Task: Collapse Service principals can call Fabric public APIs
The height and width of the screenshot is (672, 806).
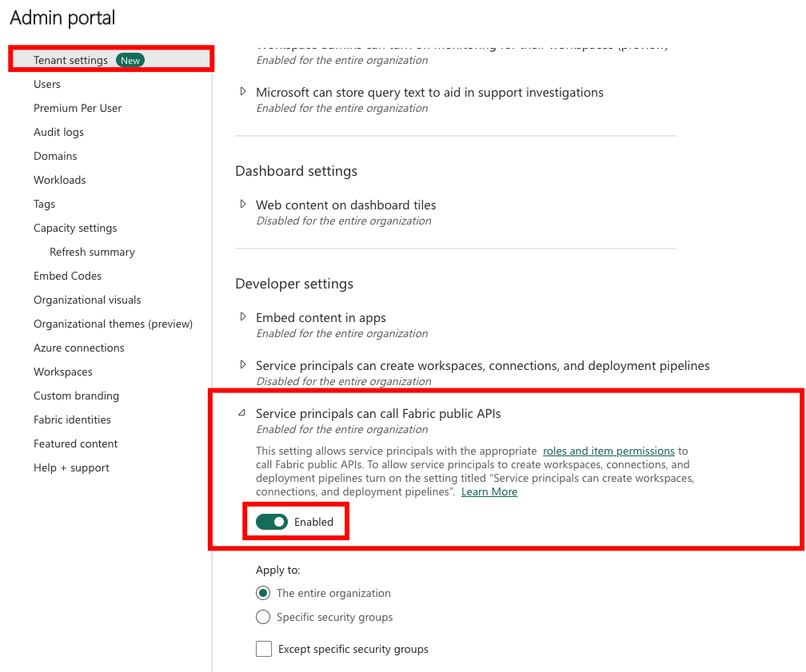Action: point(243,412)
